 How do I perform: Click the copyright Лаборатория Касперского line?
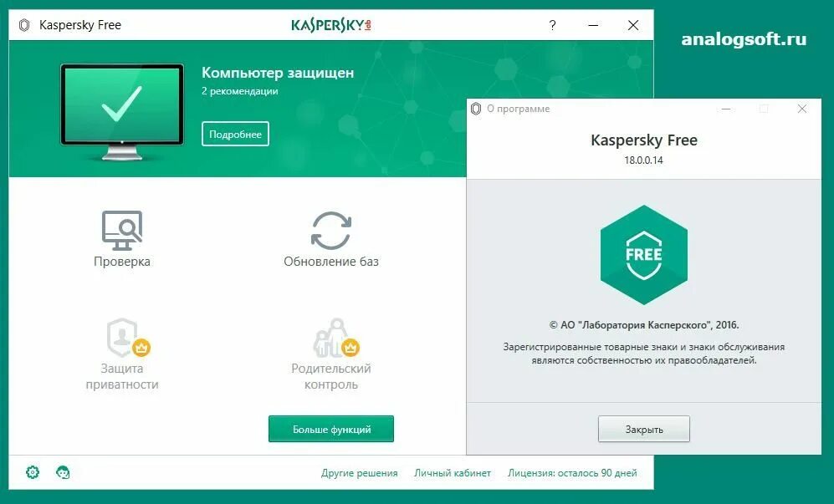click(x=643, y=324)
